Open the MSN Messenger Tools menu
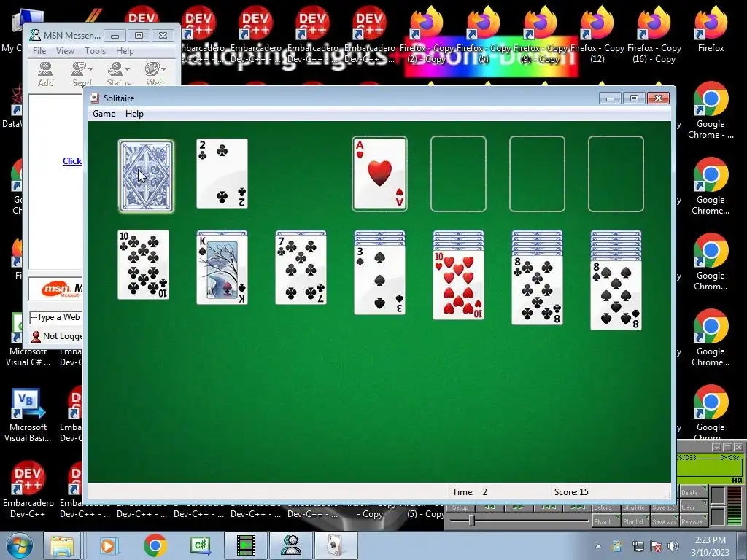This screenshot has height=560, width=747. [x=96, y=50]
